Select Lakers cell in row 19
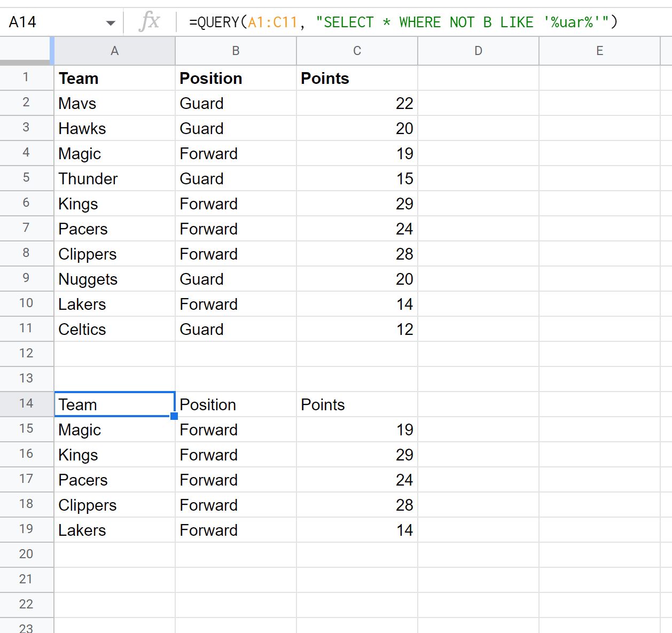The width and height of the screenshot is (672, 633). 115,530
